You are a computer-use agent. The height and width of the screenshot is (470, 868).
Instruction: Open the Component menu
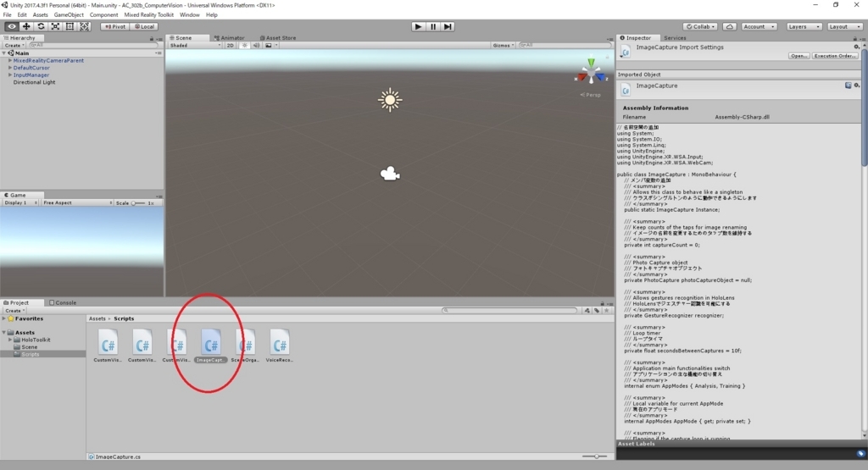(103, 15)
